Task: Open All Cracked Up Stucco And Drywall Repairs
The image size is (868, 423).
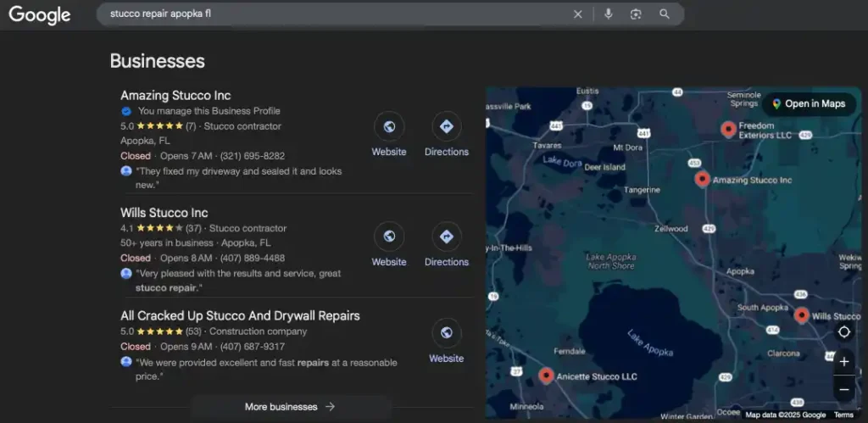Action: tap(240, 316)
